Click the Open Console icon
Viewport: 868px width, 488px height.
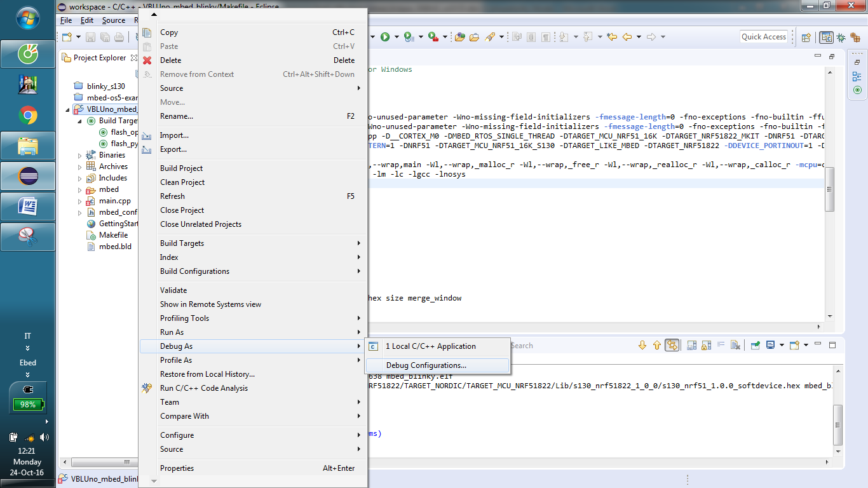(x=794, y=345)
